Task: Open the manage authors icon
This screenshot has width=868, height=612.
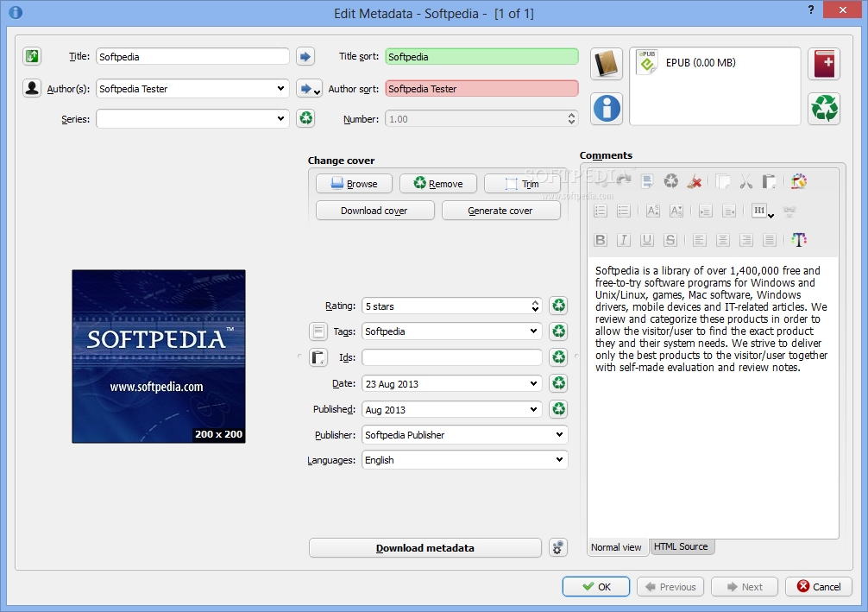Action: tap(32, 88)
